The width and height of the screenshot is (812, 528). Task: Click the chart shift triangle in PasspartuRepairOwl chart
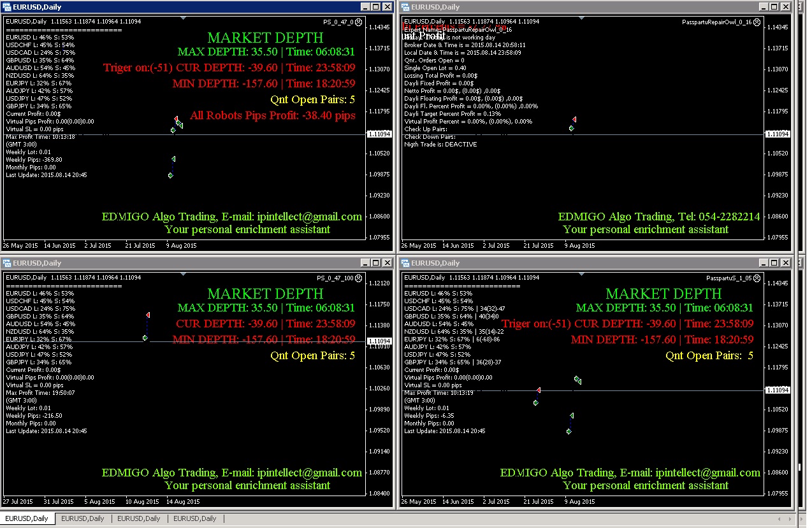coord(581,18)
